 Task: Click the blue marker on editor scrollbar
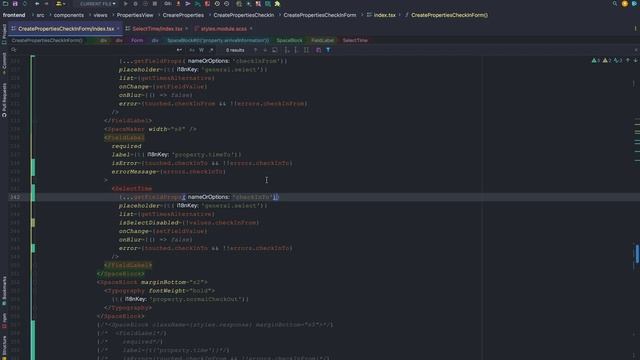637,253
